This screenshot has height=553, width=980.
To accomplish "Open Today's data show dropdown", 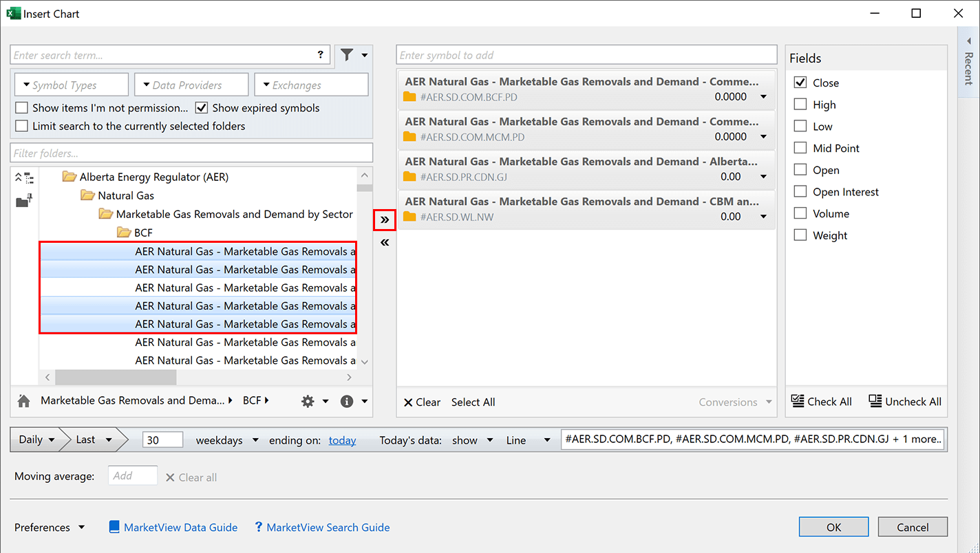I will (473, 440).
